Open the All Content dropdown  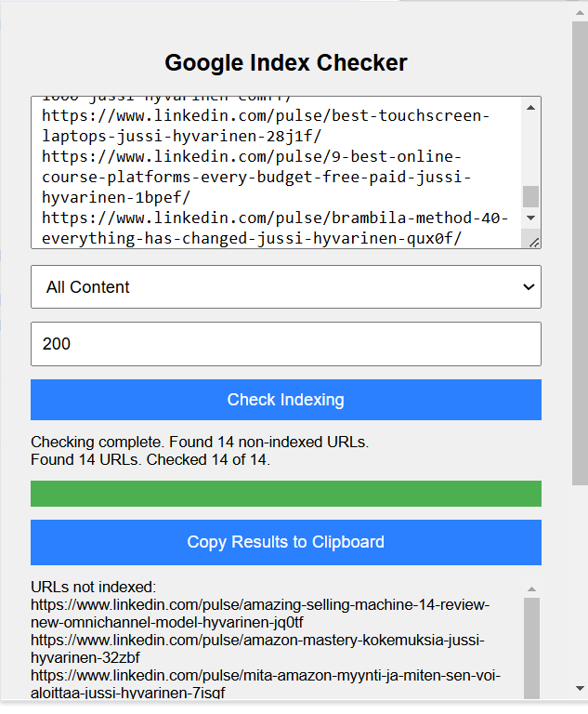[x=286, y=287]
